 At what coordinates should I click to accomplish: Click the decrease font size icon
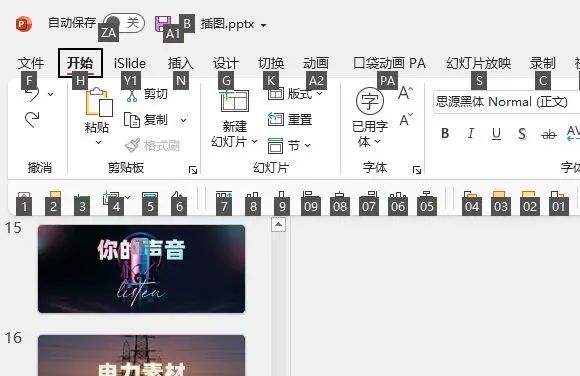[405, 120]
